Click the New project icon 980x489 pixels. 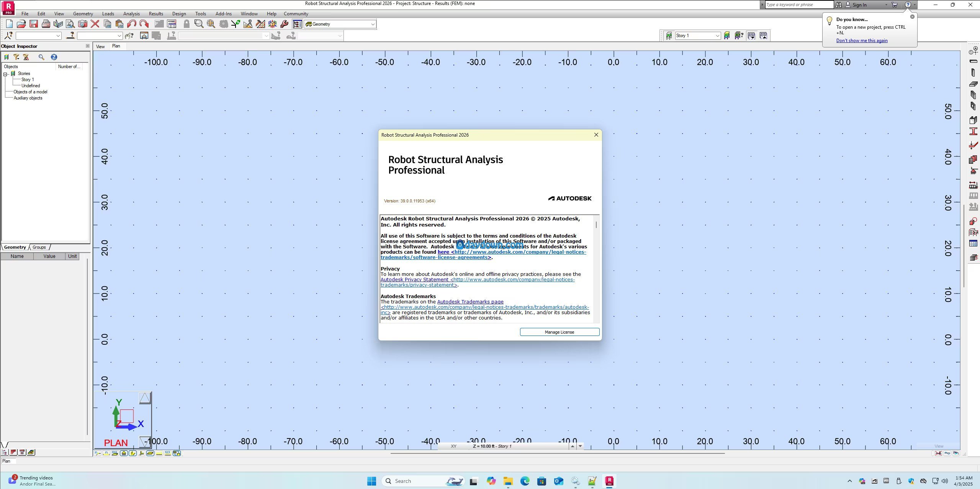(x=9, y=24)
